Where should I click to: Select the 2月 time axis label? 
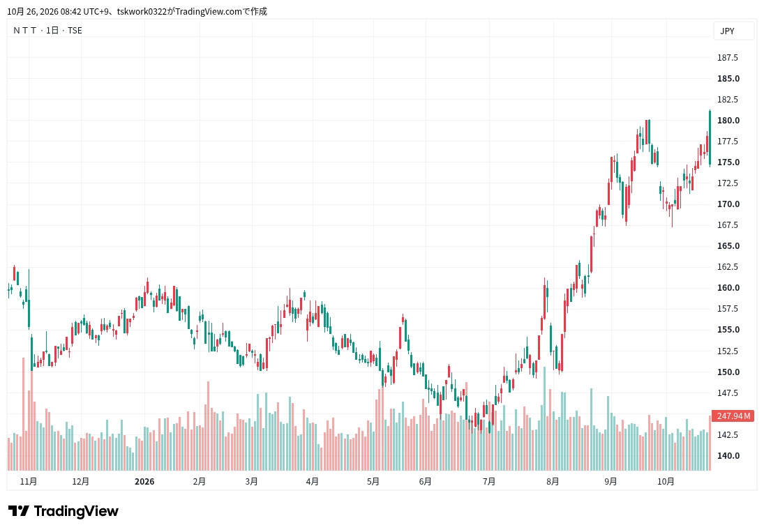(x=200, y=481)
